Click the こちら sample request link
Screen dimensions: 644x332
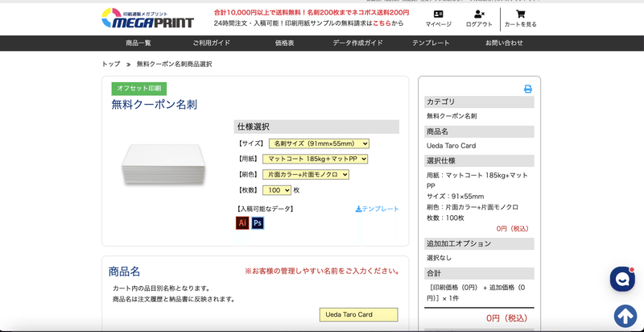[x=382, y=23]
